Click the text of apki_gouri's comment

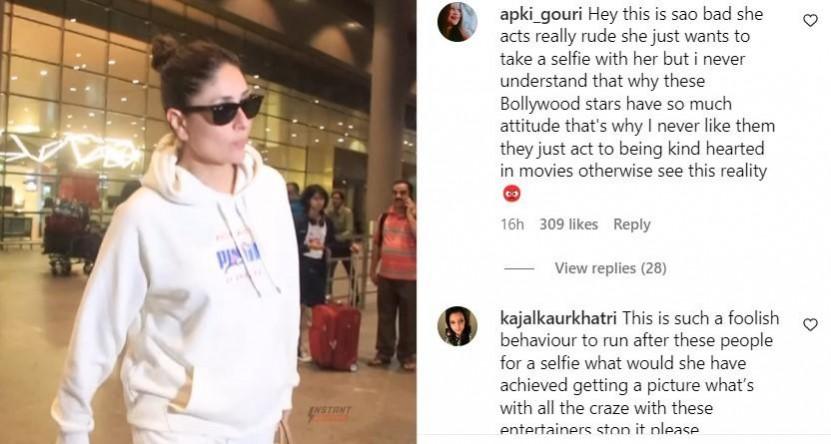click(x=638, y=93)
